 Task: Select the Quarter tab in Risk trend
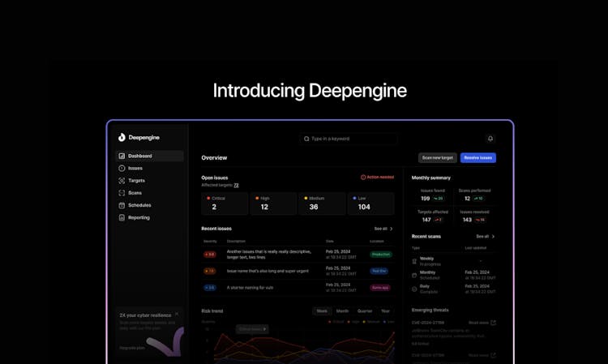tap(365, 310)
